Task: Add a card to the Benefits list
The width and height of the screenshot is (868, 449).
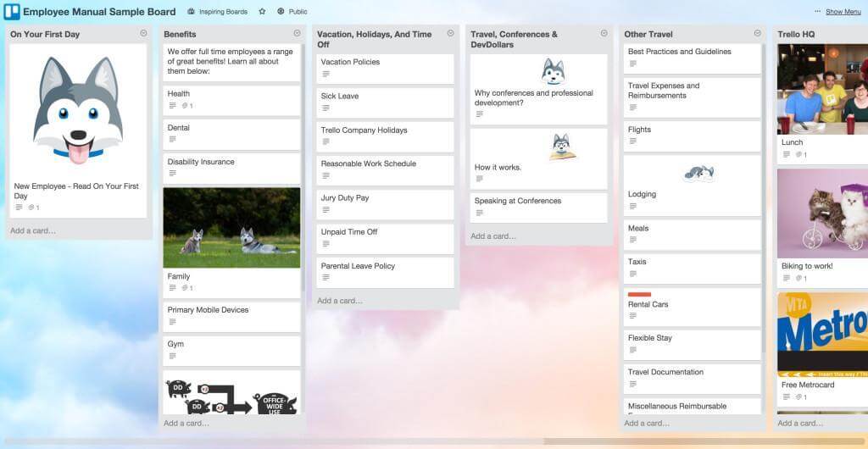Action: pyautogui.click(x=186, y=423)
